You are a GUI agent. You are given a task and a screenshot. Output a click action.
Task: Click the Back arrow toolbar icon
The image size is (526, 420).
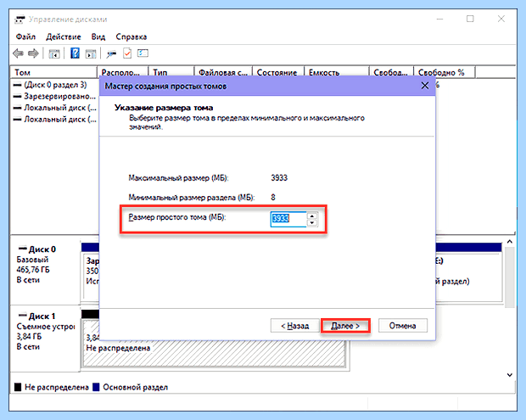click(x=18, y=53)
